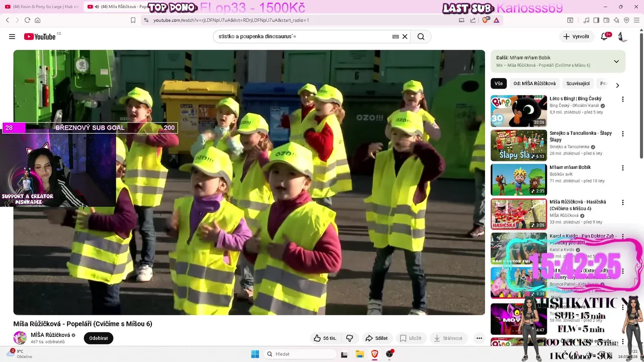Image resolution: width=644 pixels, height=362 pixels.
Task: Click the Sdílet share button
Action: (376, 338)
